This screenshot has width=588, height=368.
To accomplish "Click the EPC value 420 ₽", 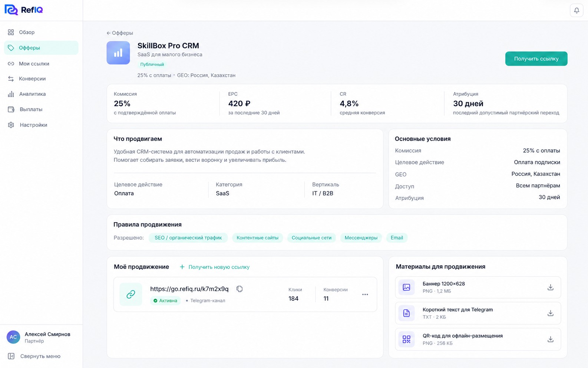I will [x=239, y=103].
